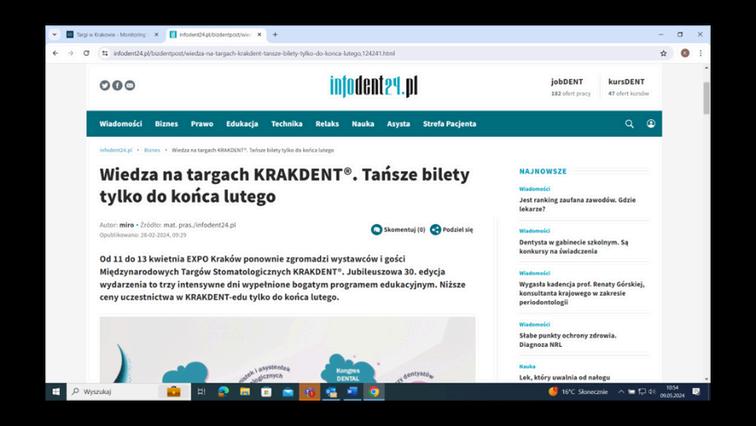This screenshot has height=426, width=756.
Task: Open the Chrome three-dot menu
Action: 701,53
